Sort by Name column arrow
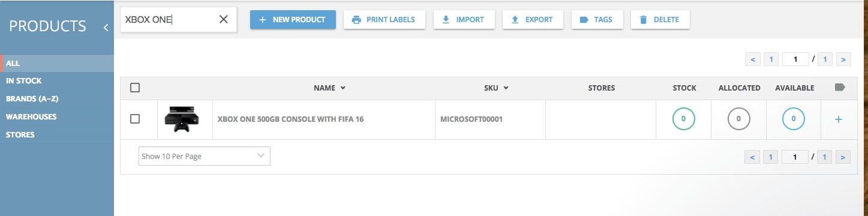The height and width of the screenshot is (216, 868). [343, 88]
